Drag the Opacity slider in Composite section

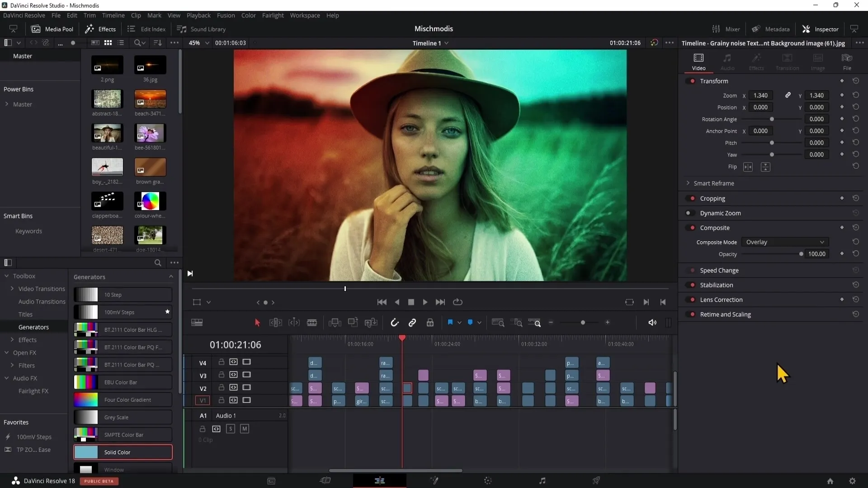click(x=801, y=254)
